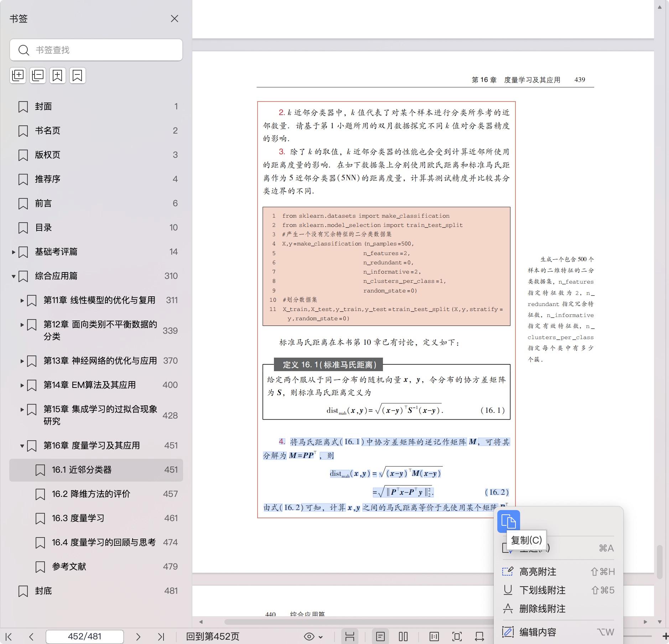Click the blue copy icon in popup
669x644 pixels.
(x=508, y=521)
